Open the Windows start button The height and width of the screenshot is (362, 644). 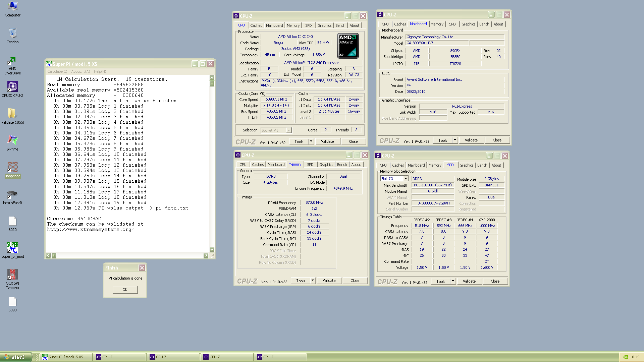16,357
